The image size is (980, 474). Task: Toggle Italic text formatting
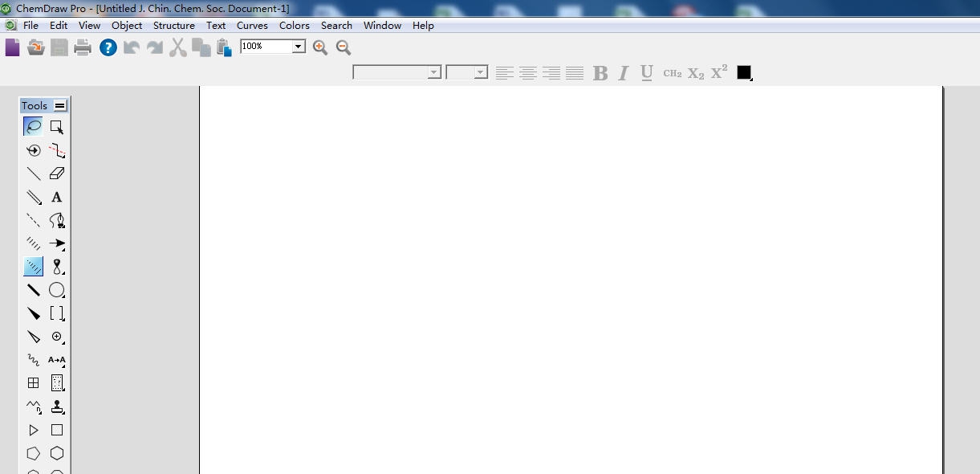623,73
